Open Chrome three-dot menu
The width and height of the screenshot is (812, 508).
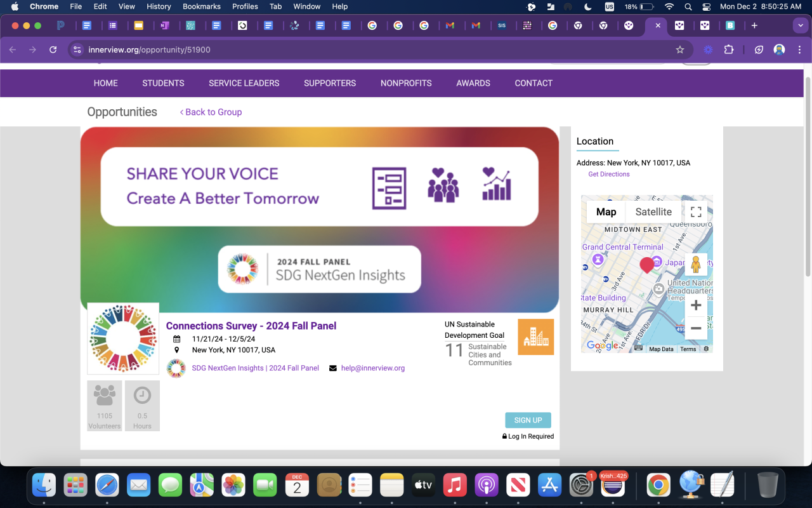point(799,50)
